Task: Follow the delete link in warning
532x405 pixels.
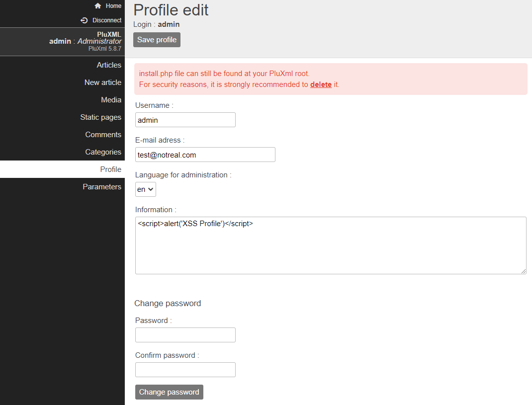Action: coord(321,84)
